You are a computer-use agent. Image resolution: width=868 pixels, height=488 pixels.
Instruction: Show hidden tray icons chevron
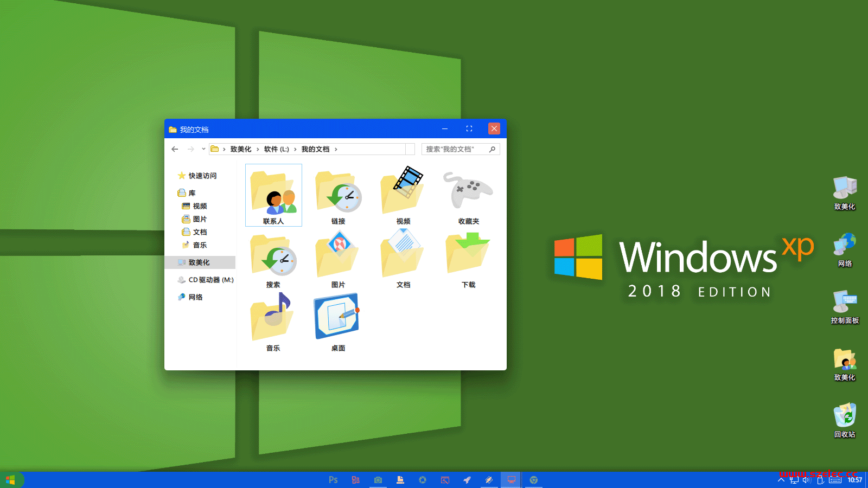pyautogui.click(x=781, y=480)
